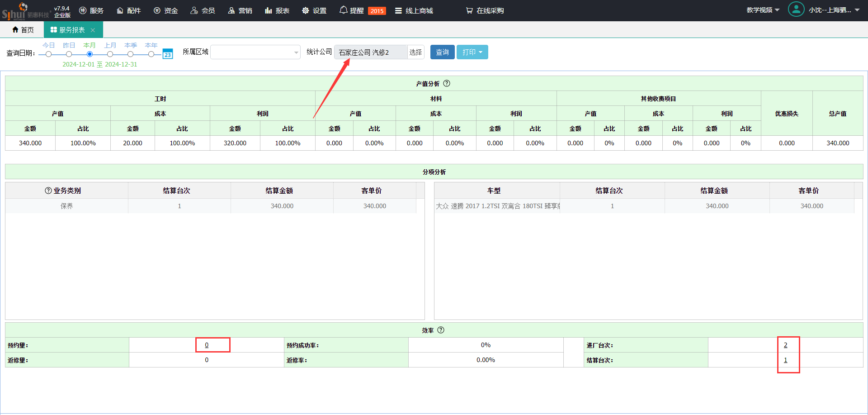
Task: Click the calendar date picker icon
Action: (168, 54)
